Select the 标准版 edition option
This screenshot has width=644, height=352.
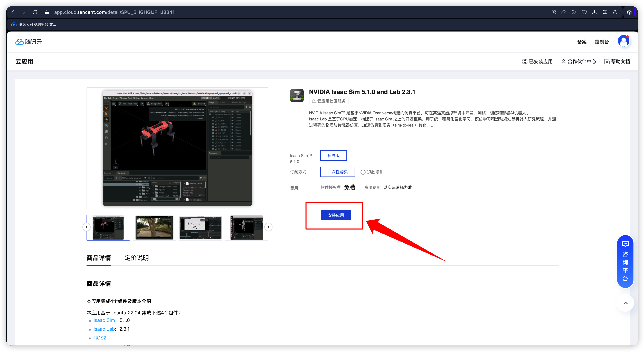point(333,156)
